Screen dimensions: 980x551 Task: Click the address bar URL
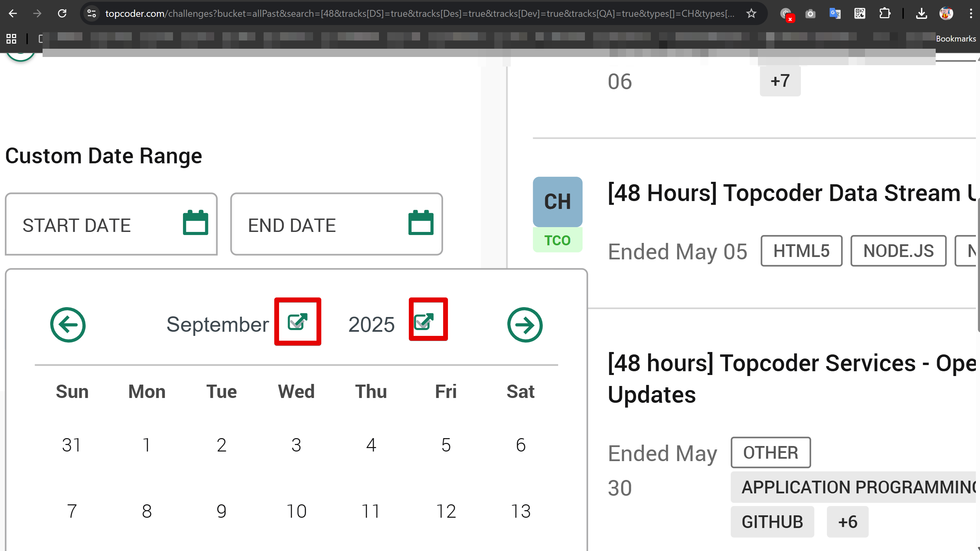tap(418, 14)
